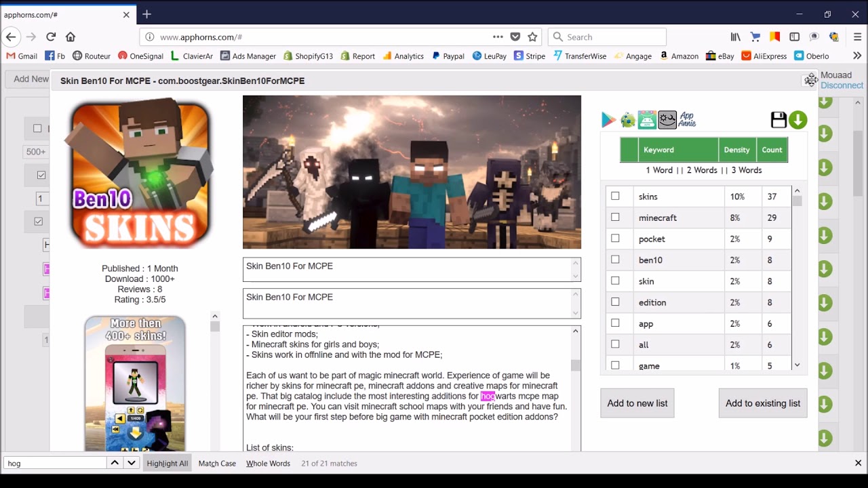868x488 pixels.
Task: Check the box for keyword app
Action: pyautogui.click(x=615, y=323)
